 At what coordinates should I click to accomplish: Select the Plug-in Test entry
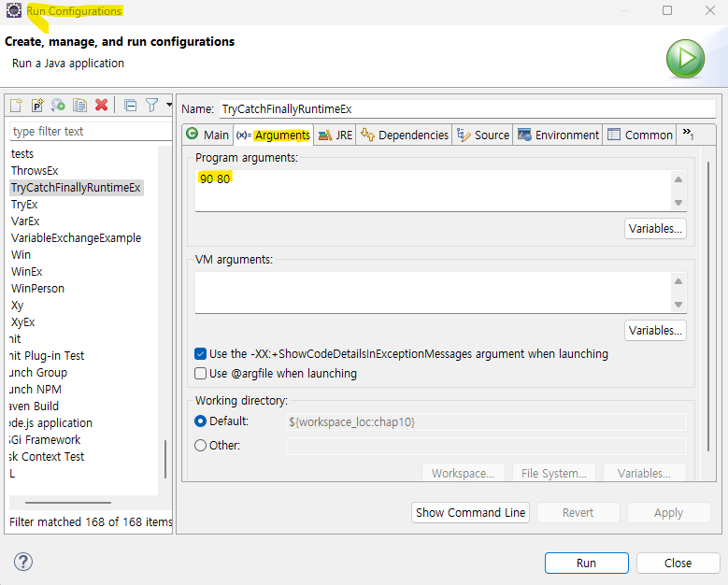(47, 356)
